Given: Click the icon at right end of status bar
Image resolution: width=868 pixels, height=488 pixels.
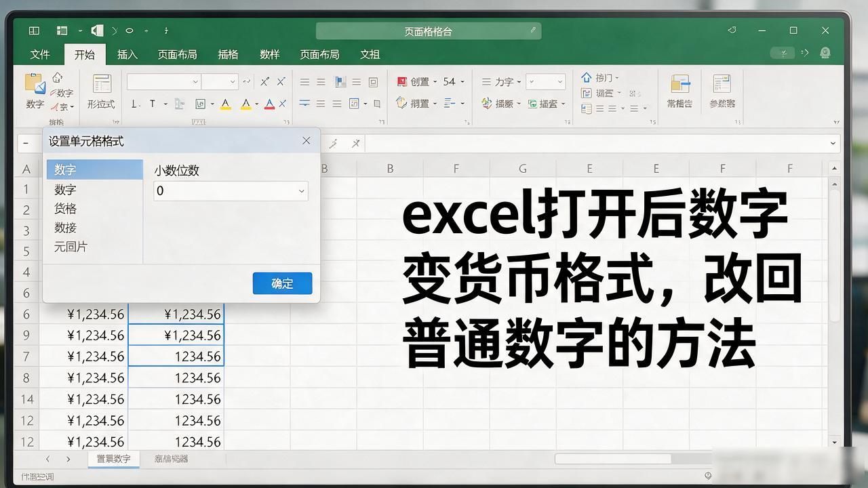Looking at the screenshot, I should (708, 476).
